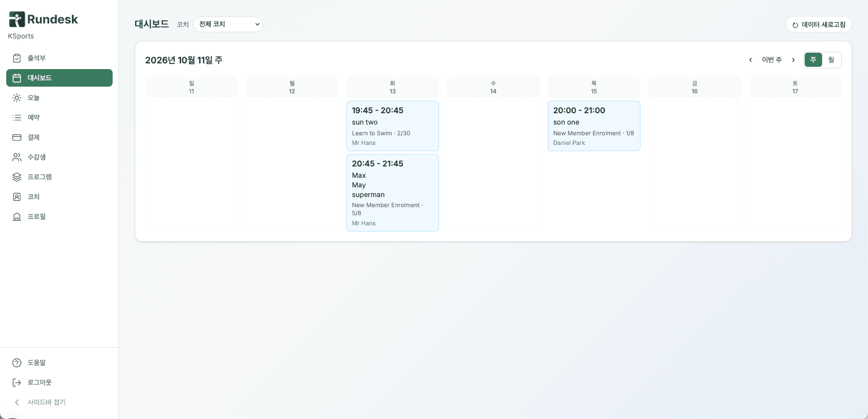Click the 대시보드 page title
The image size is (868, 419).
pos(152,24)
